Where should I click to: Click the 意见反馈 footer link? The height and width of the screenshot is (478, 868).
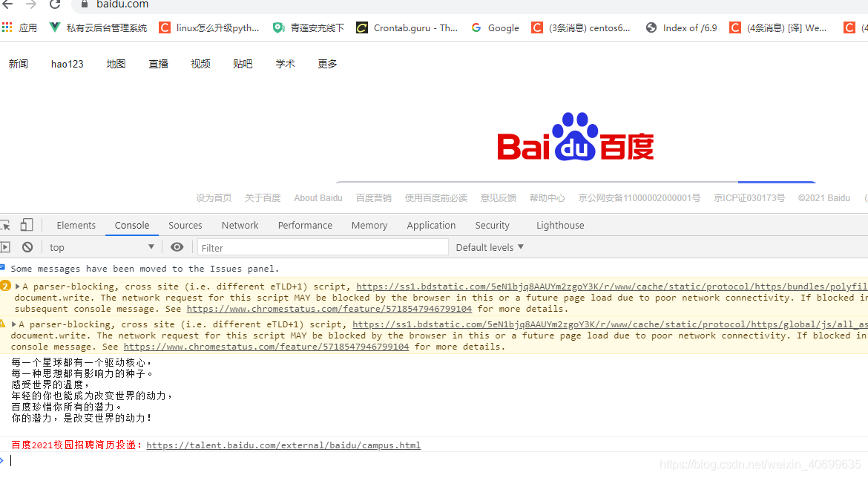[x=499, y=198]
